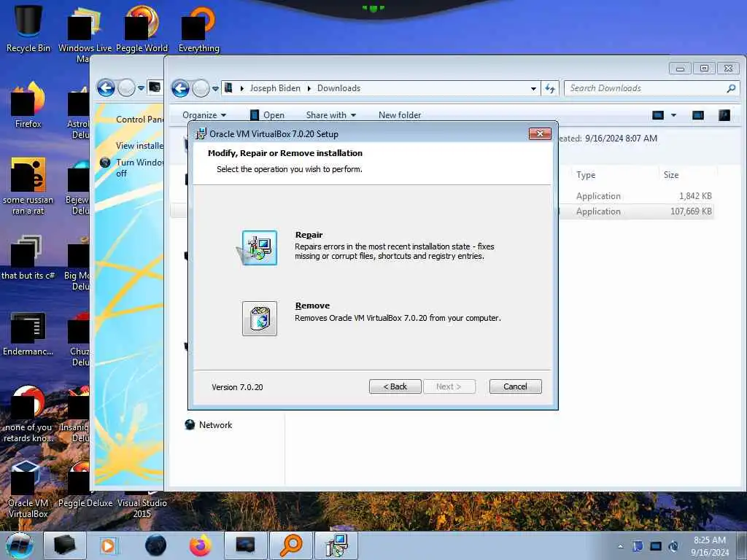Open recent pages dropdown in Control Panel window

141,88
